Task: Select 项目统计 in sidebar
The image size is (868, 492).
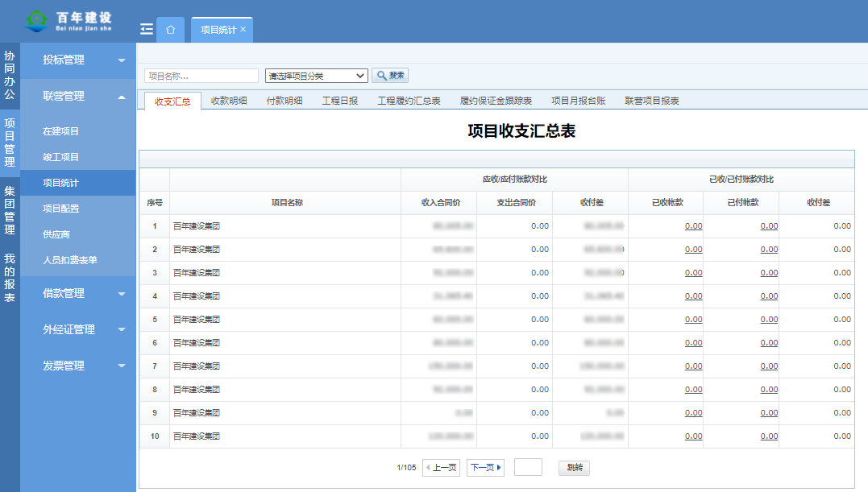Action: (x=78, y=183)
